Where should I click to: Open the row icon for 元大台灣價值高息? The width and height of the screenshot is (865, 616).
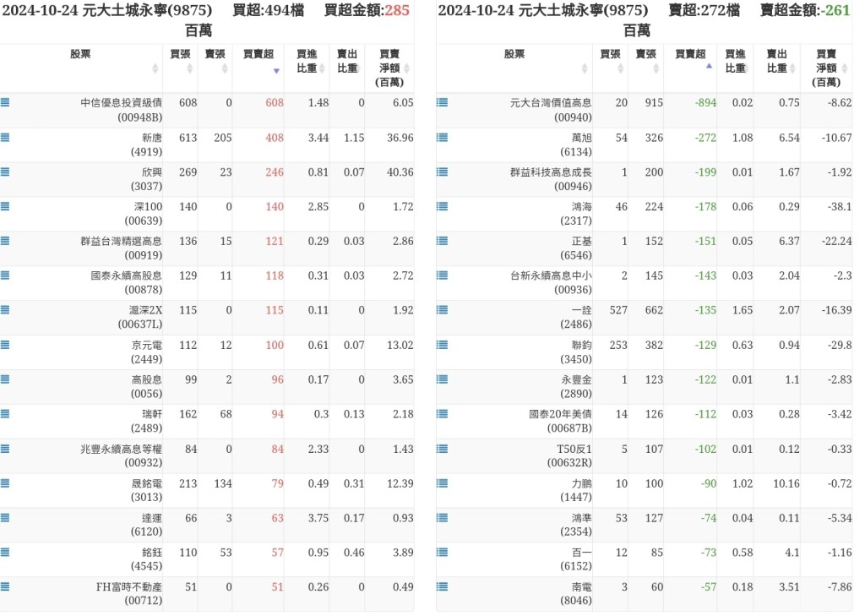tap(442, 102)
